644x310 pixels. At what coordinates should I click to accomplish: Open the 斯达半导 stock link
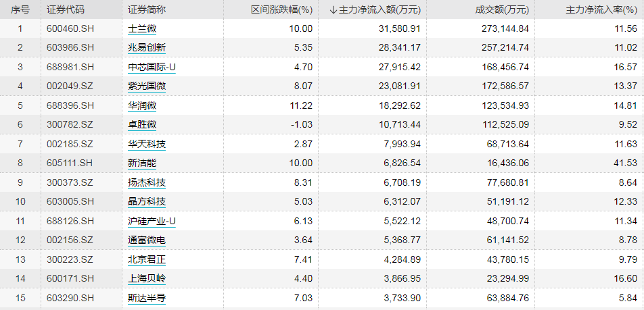pos(147,298)
